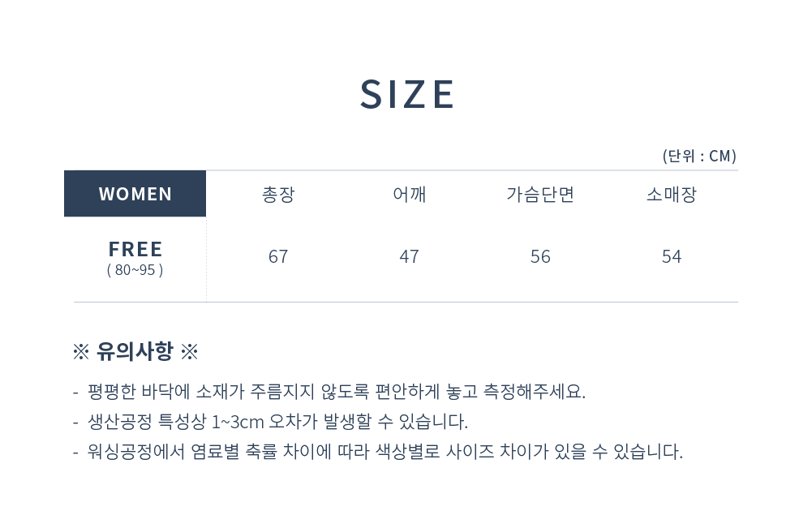Viewport: 812px width, 528px height.
Task: Click the ※ symbol after 유의사항
Action: click(189, 352)
